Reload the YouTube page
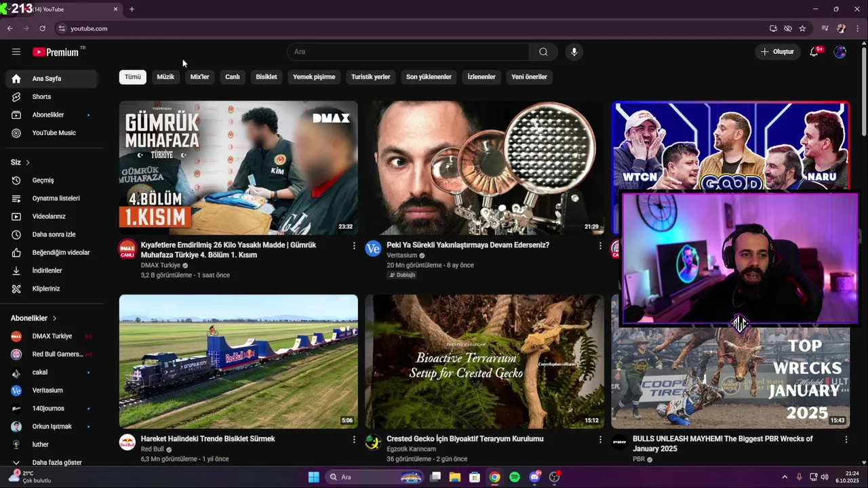The width and height of the screenshot is (868, 488). [42, 28]
